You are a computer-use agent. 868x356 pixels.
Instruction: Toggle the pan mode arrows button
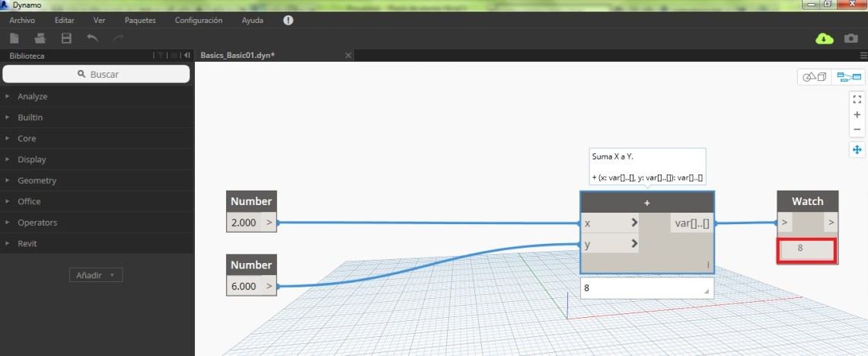(857, 150)
